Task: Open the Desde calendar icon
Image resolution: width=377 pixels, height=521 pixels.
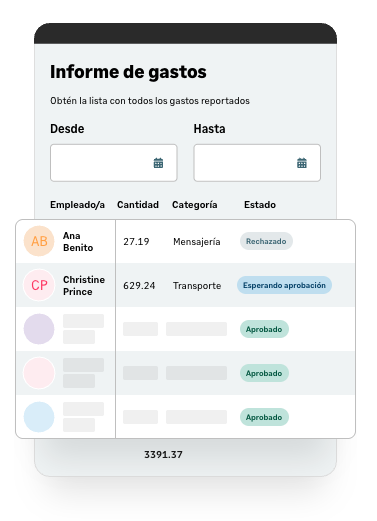Action: pos(158,163)
